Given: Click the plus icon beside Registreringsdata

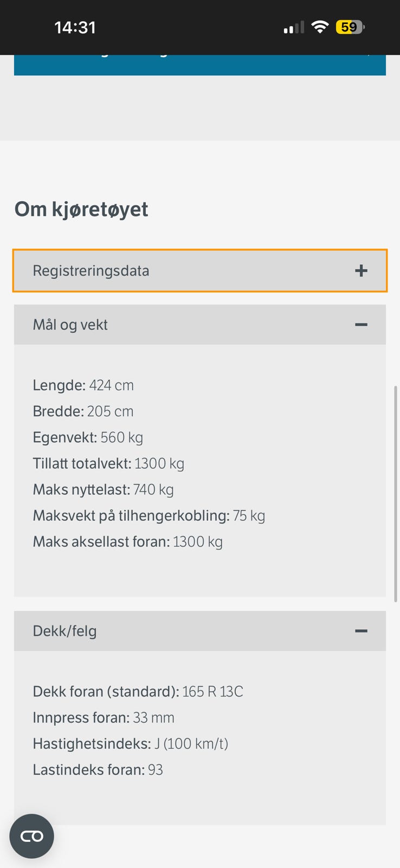Looking at the screenshot, I should [361, 271].
